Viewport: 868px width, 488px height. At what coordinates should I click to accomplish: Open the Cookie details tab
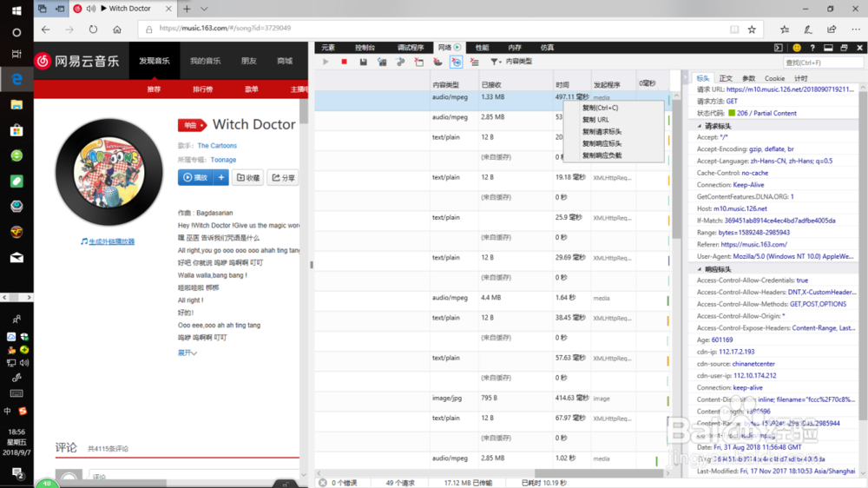tap(774, 79)
